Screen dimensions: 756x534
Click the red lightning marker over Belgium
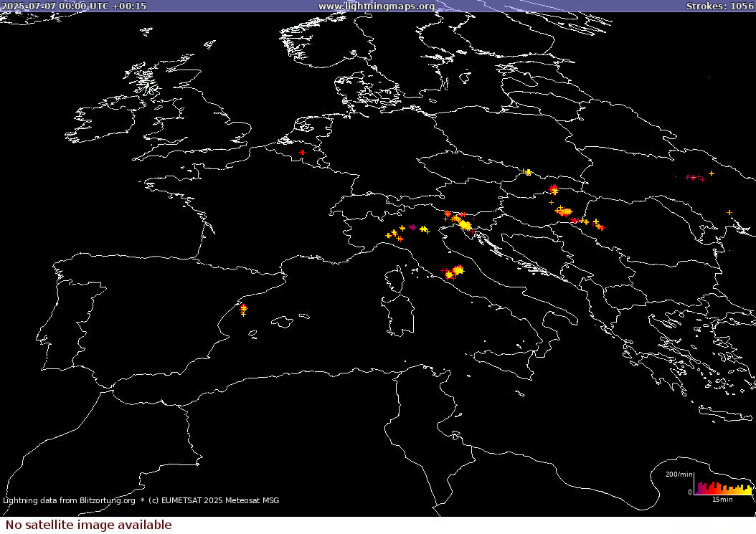tap(302, 152)
